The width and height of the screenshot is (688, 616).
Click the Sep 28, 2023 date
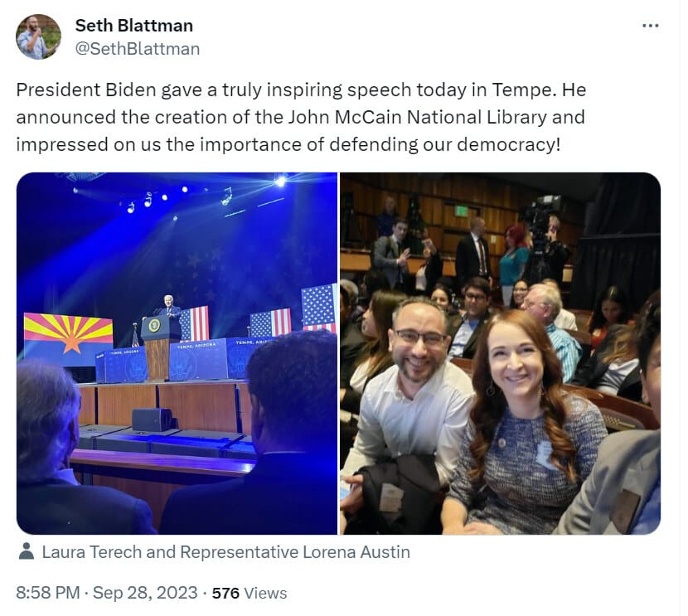click(145, 593)
